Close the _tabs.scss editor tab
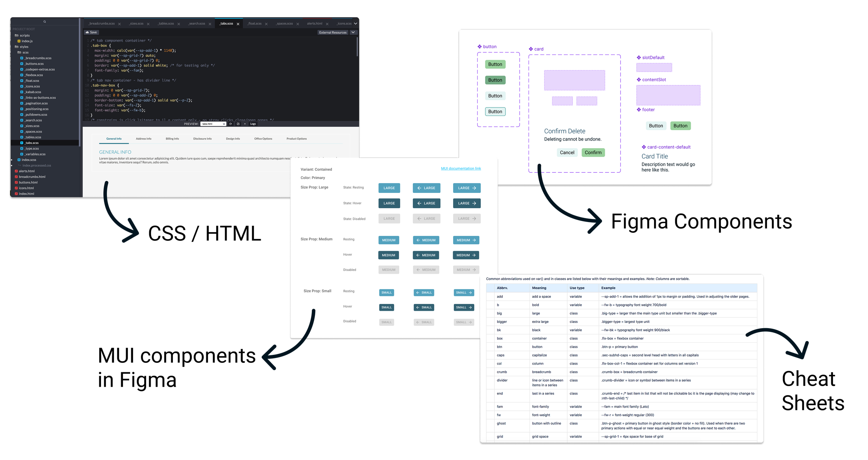This screenshot has width=868, height=460. tap(238, 24)
